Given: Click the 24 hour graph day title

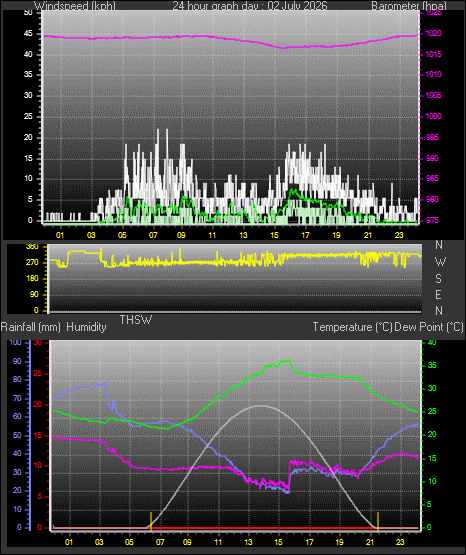Looking at the screenshot, I should tap(250, 6).
